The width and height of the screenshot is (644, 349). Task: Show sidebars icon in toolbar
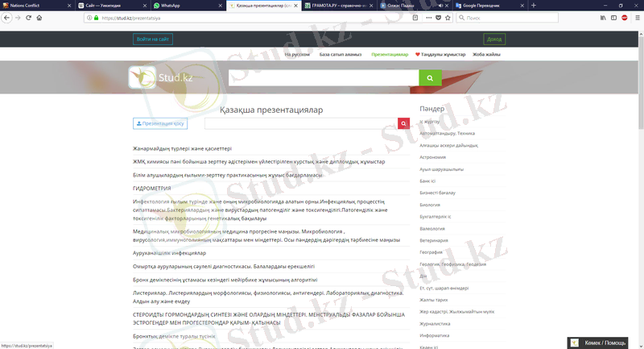pos(613,18)
